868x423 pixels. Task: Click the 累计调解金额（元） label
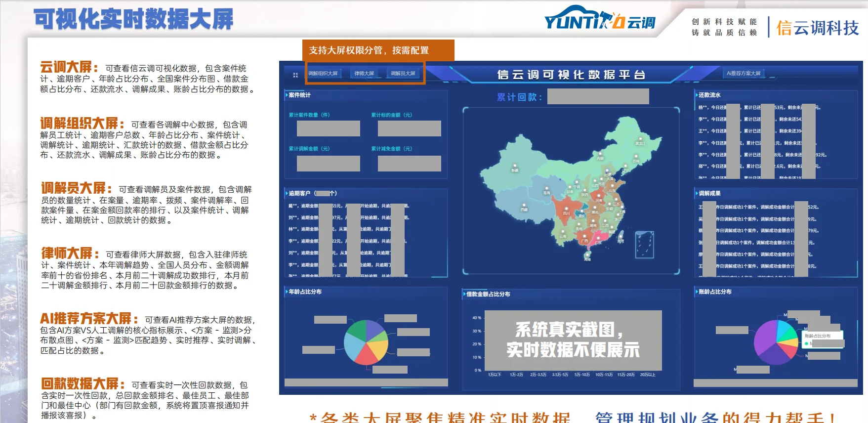tap(309, 149)
